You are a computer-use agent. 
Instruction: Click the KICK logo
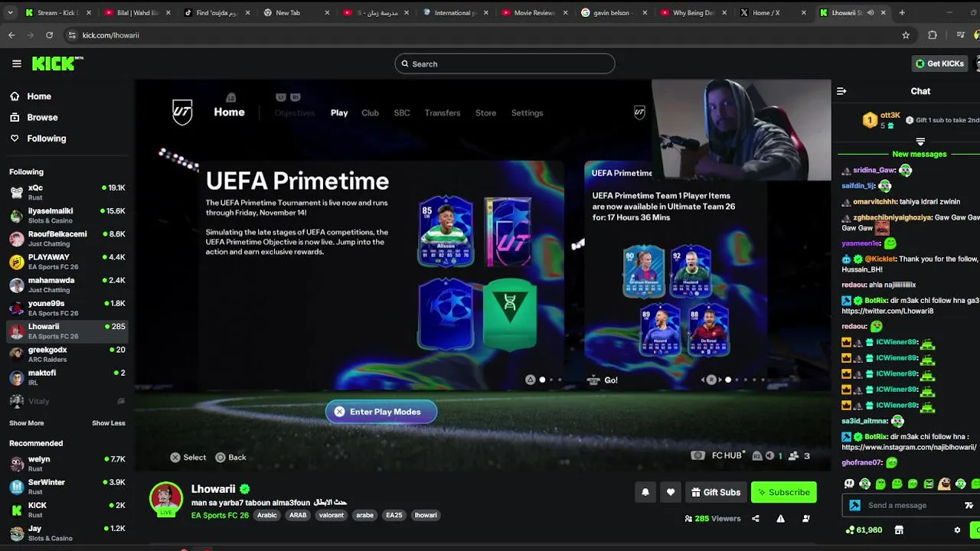pos(57,64)
